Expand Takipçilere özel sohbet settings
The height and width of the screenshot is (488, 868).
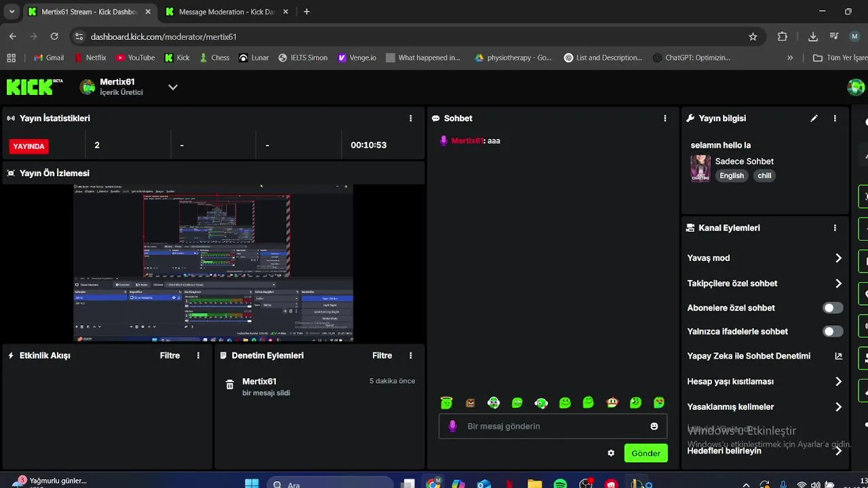point(838,283)
